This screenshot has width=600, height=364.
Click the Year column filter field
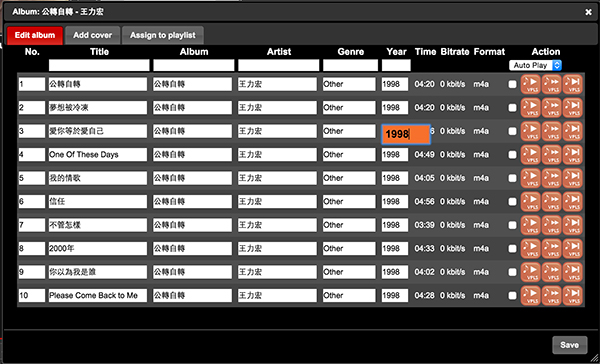click(396, 65)
